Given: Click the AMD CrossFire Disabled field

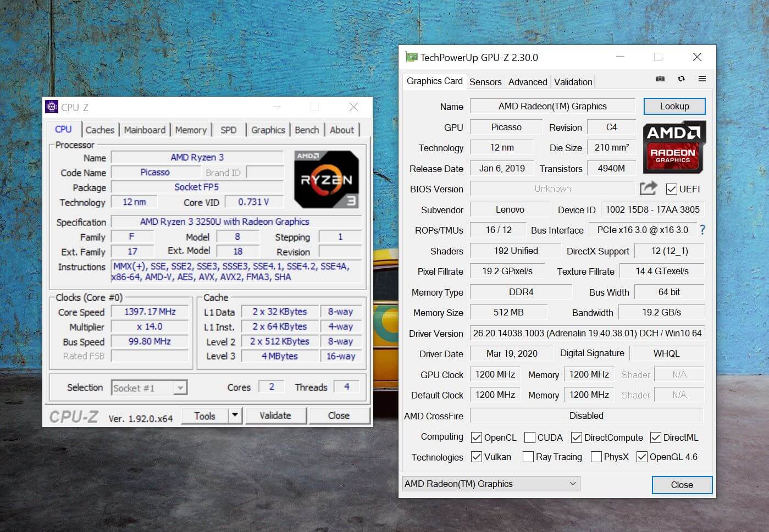Looking at the screenshot, I should point(587,415).
